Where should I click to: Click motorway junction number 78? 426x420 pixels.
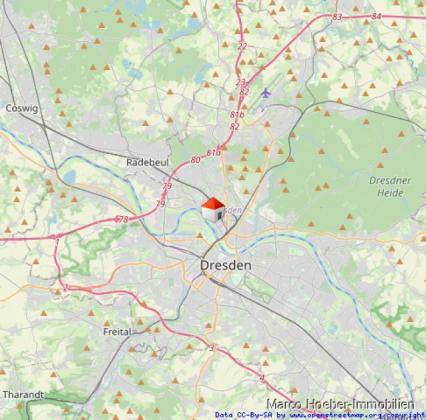click(x=123, y=219)
